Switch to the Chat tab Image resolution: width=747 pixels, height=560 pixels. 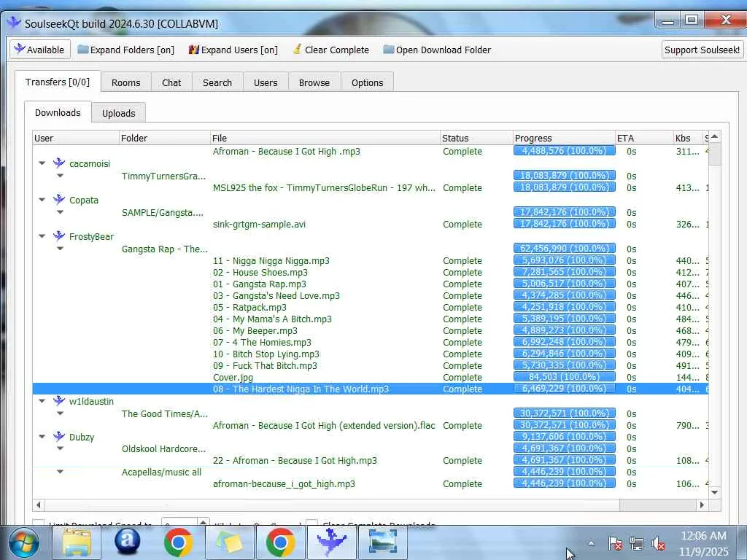pos(171,82)
